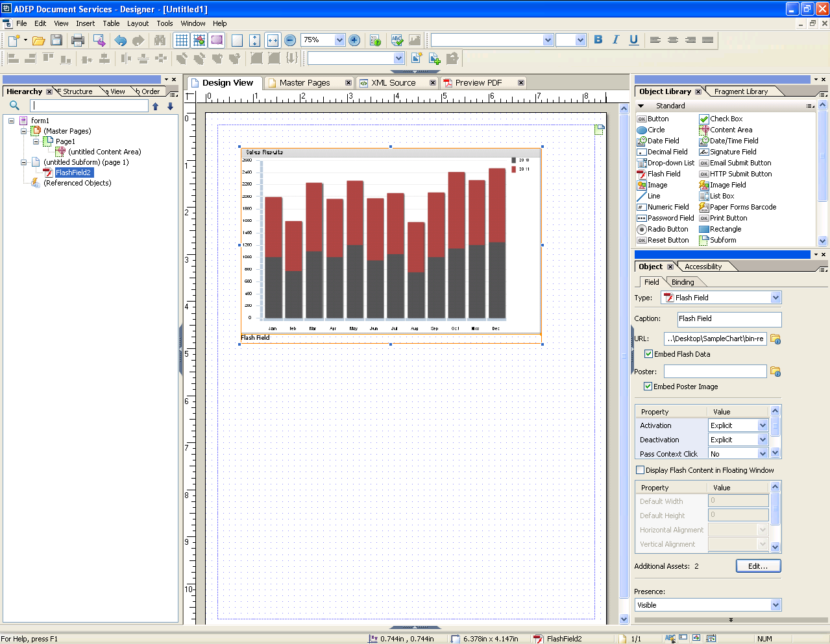This screenshot has width=830, height=644.
Task: Apply Bold formatting
Action: coord(598,40)
